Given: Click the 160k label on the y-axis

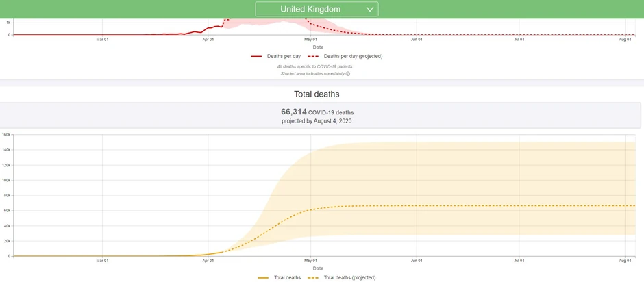Looking at the screenshot, I should tap(6, 135).
